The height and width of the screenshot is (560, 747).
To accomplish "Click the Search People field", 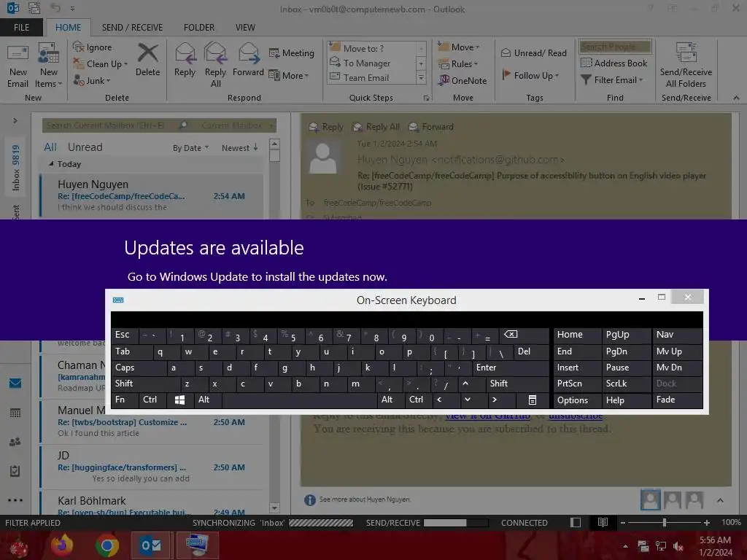I will click(615, 47).
